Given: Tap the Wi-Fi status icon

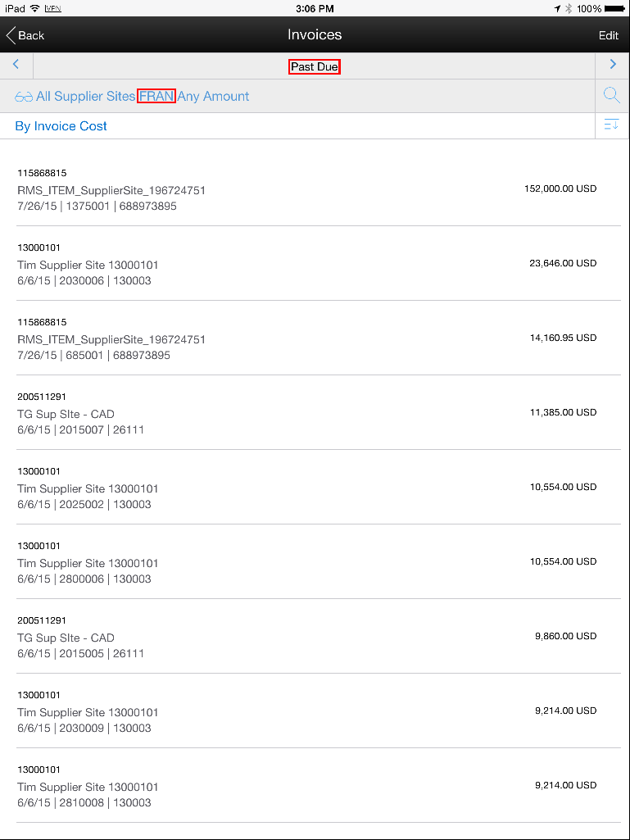Looking at the screenshot, I should [35, 8].
